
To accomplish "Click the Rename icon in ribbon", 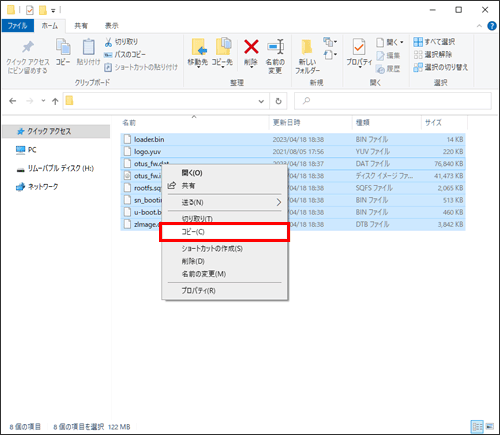I will [x=276, y=47].
